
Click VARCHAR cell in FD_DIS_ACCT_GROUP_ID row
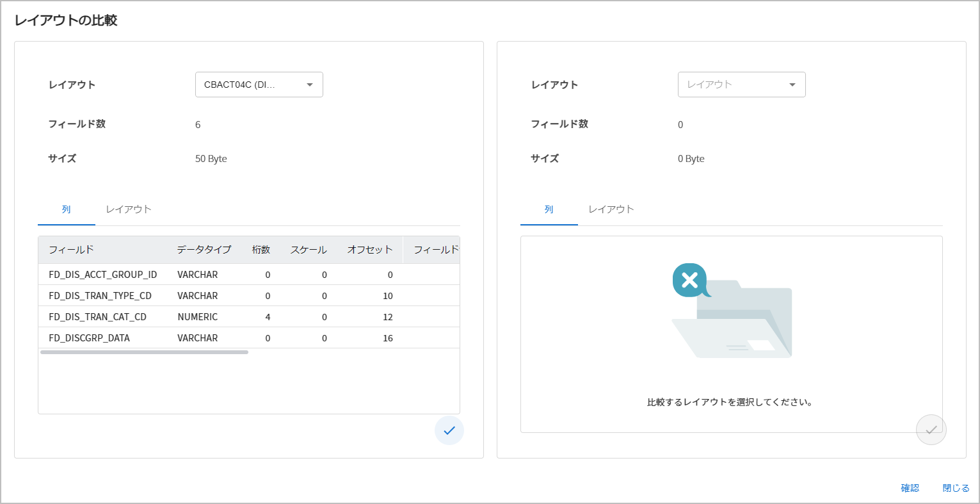pyautogui.click(x=198, y=275)
